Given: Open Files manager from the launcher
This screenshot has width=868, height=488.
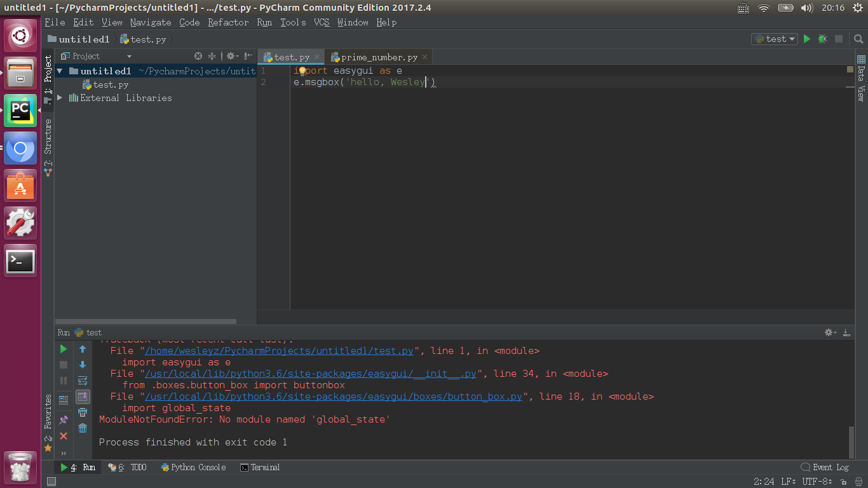Looking at the screenshot, I should [x=20, y=73].
